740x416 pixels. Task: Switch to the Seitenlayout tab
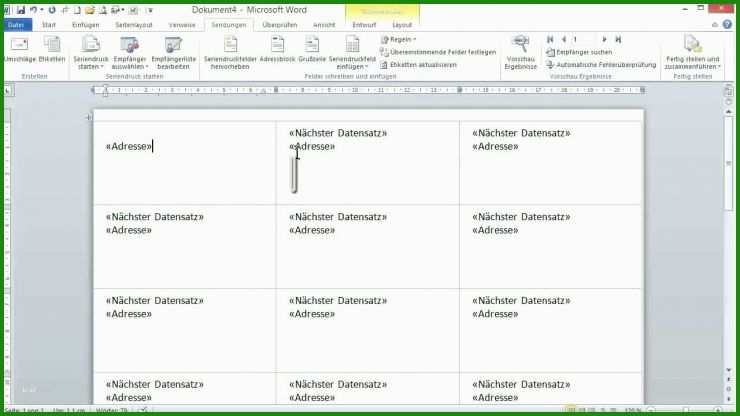coord(134,25)
